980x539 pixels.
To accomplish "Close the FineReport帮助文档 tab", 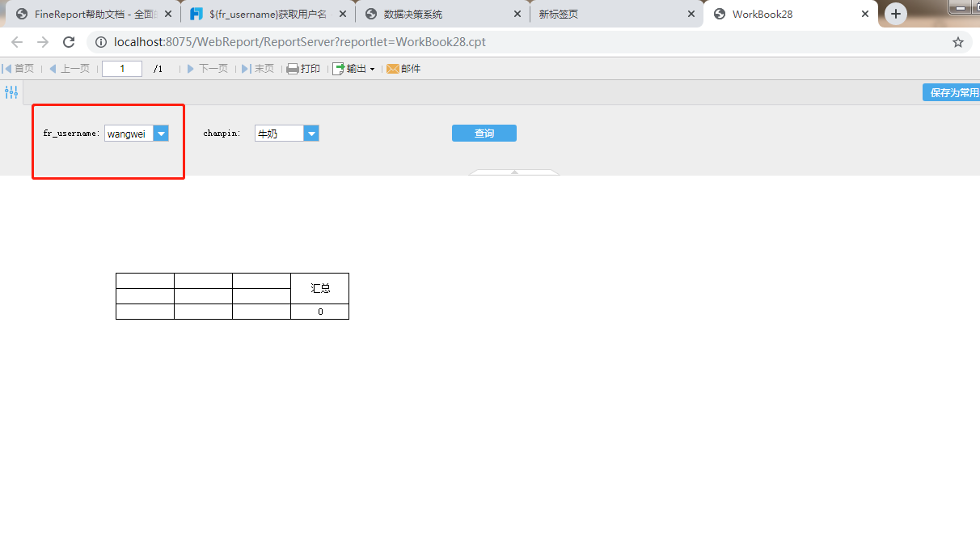I will (x=168, y=14).
